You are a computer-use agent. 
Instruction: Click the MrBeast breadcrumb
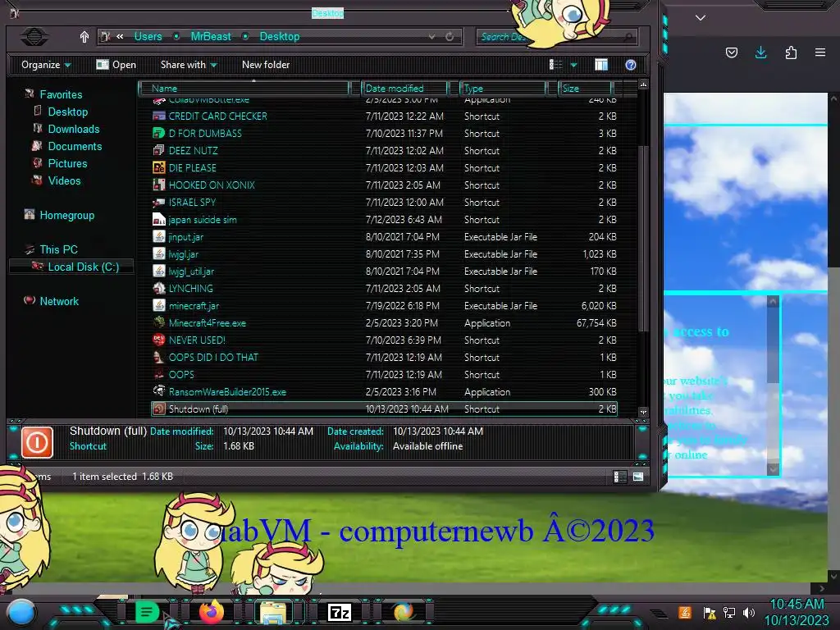(x=211, y=36)
